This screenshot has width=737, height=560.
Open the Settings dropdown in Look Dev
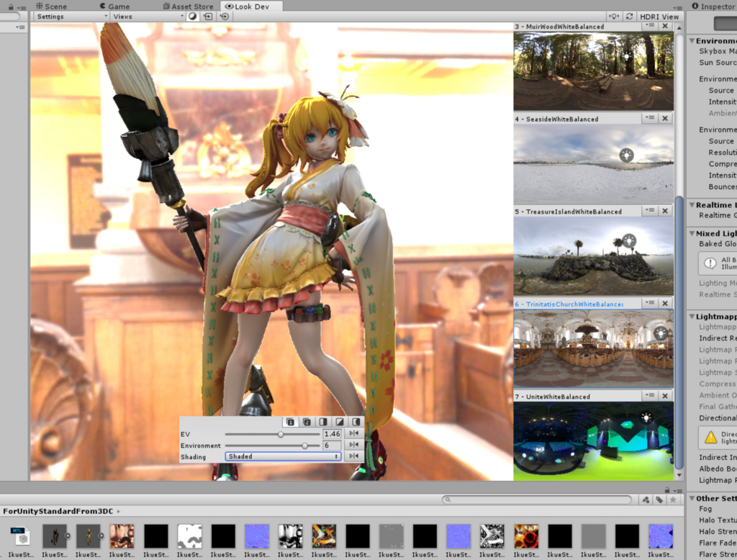pos(71,17)
